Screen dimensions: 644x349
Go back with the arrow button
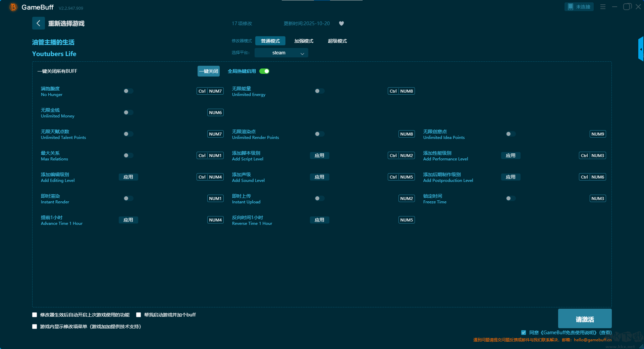click(39, 23)
